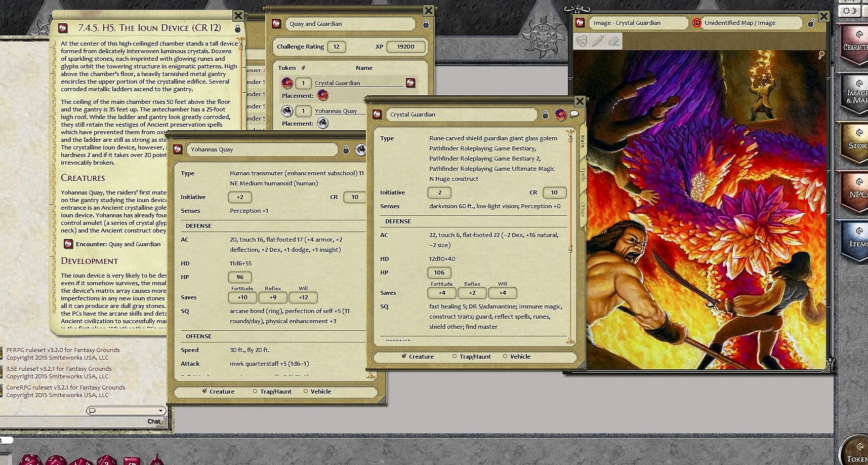Toggle the lock on the Yohannas Quay sheet
The image size is (868, 465).
click(346, 149)
